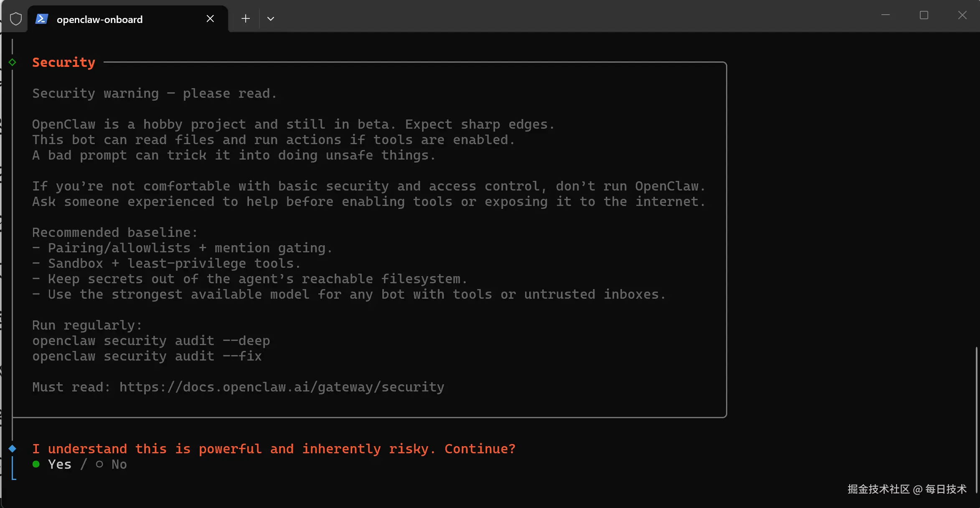Click the 'openclaw security audit --deep' command text
The height and width of the screenshot is (508, 980).
[x=151, y=341]
